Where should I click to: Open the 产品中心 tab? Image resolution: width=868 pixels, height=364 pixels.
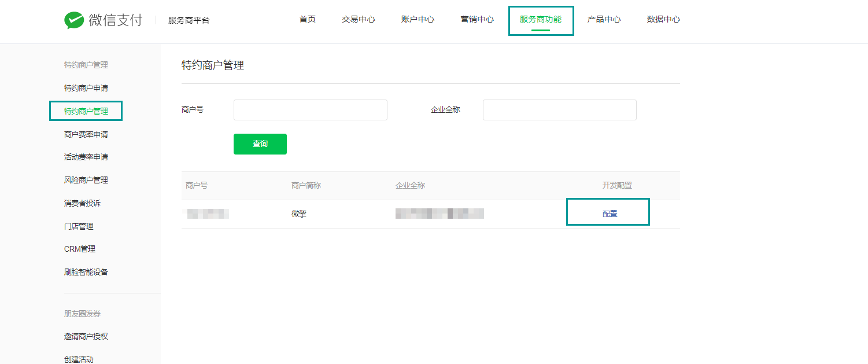604,19
